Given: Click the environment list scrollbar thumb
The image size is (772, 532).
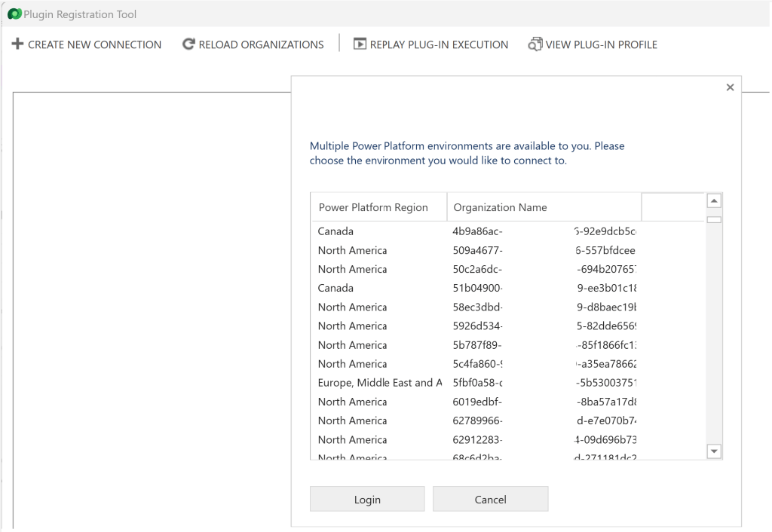Looking at the screenshot, I should 714,220.
